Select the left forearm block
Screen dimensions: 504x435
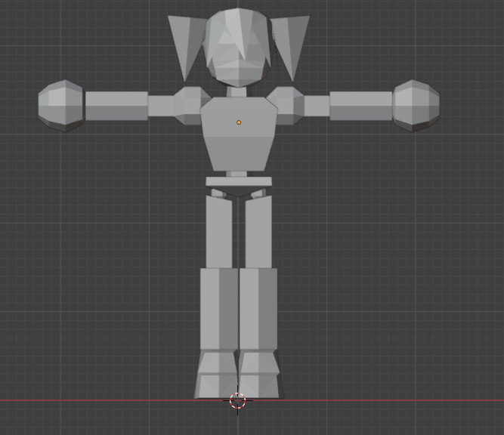point(116,106)
